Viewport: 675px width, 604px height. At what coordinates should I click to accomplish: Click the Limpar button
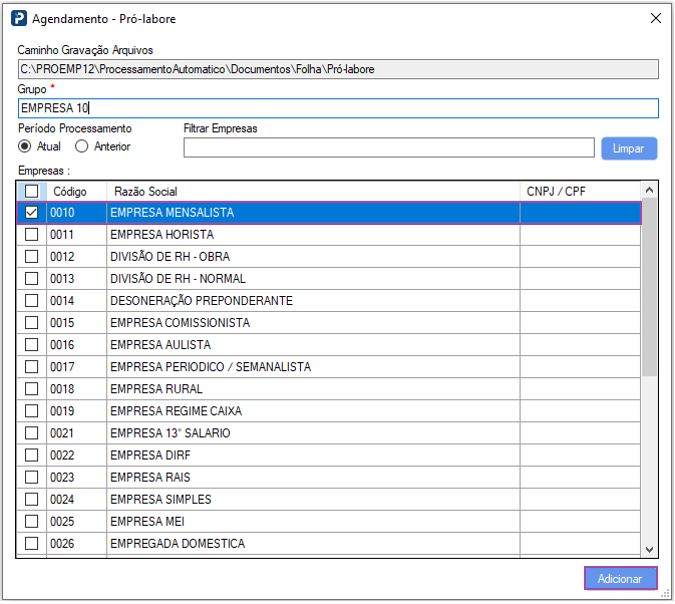click(x=629, y=149)
